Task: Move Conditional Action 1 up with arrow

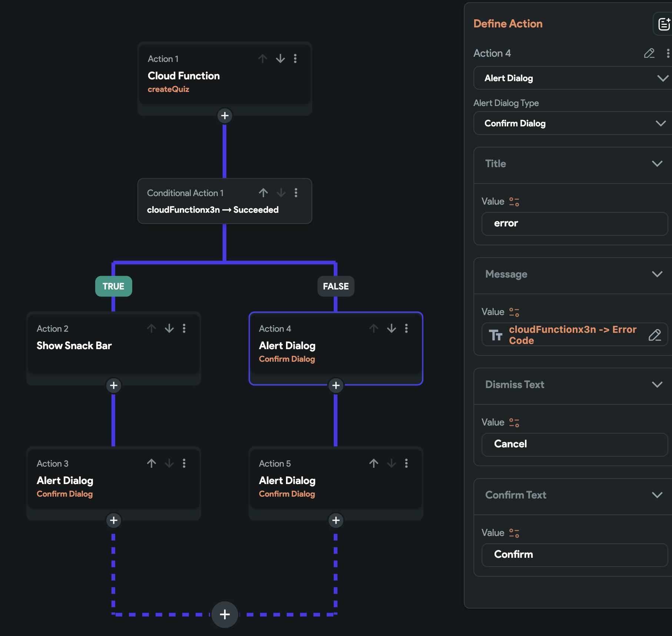Action: 263,193
